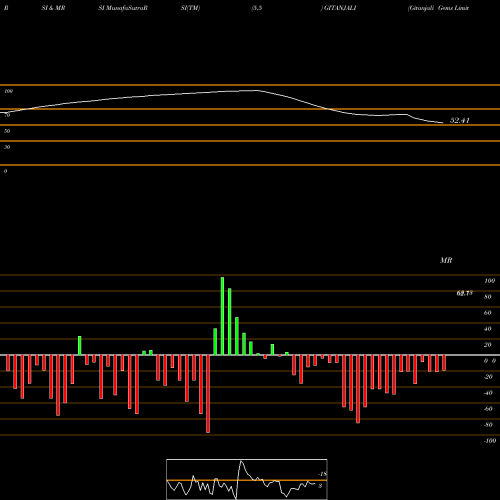Screen dimensions: 500x500
Task: Click the -60 label on the MR right axis
Action: tap(488, 409)
